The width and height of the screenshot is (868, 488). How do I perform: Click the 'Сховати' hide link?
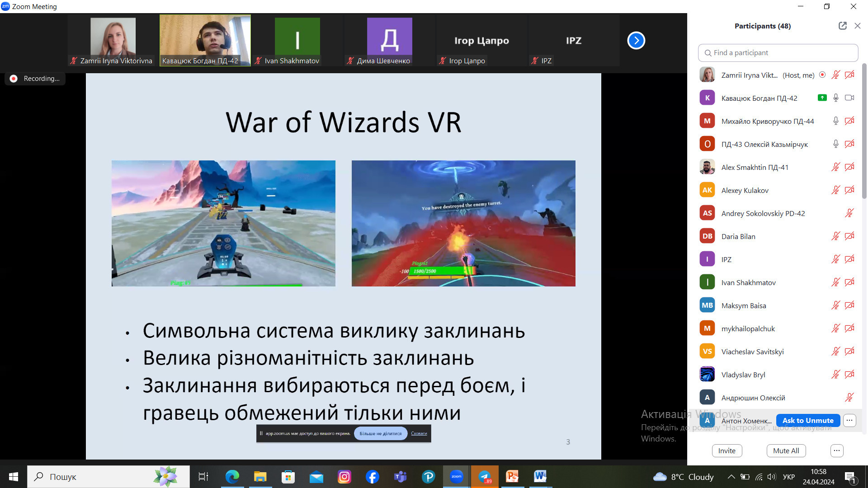419,434
